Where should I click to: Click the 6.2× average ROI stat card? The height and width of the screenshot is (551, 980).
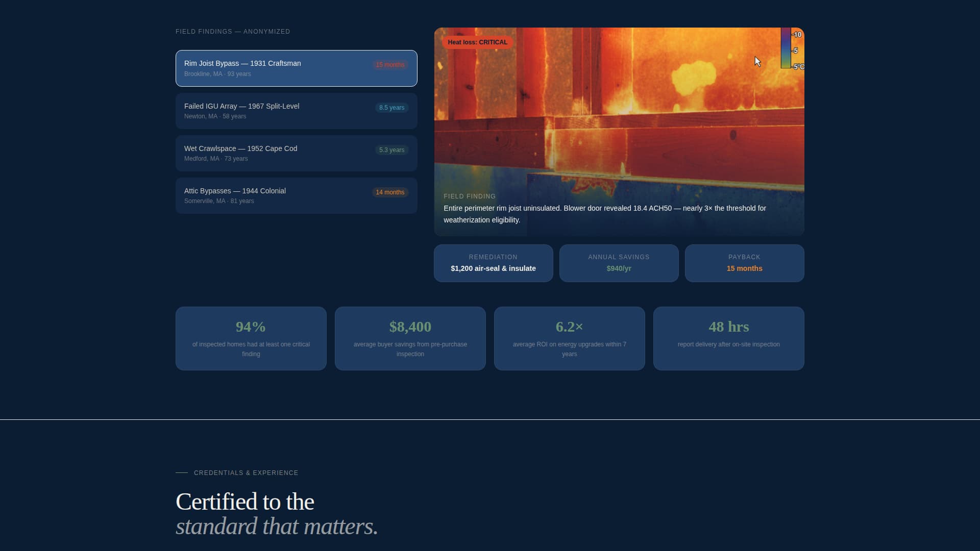[569, 338]
